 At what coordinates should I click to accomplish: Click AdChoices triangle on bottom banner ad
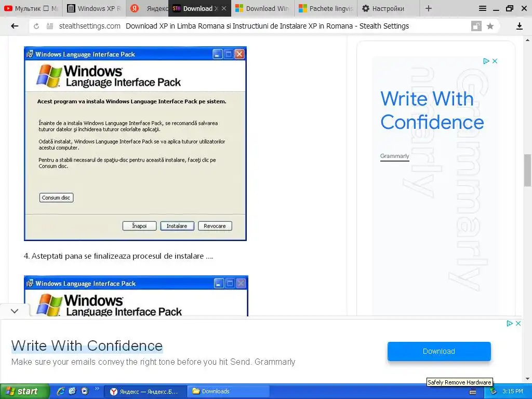[x=509, y=323]
